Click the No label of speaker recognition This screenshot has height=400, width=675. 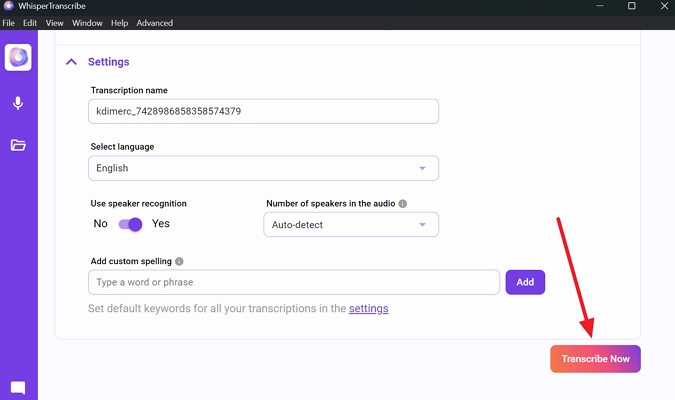pos(100,223)
